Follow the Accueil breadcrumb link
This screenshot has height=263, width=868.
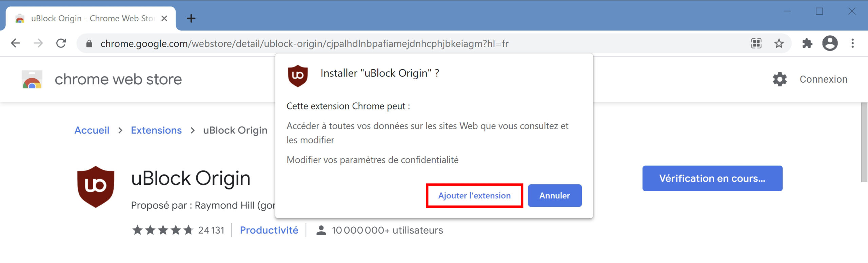[x=92, y=130]
